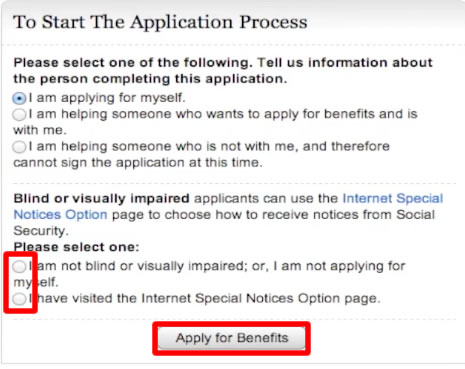Choose radio for helping someone who is with me
465x369 pixels.
(x=19, y=114)
